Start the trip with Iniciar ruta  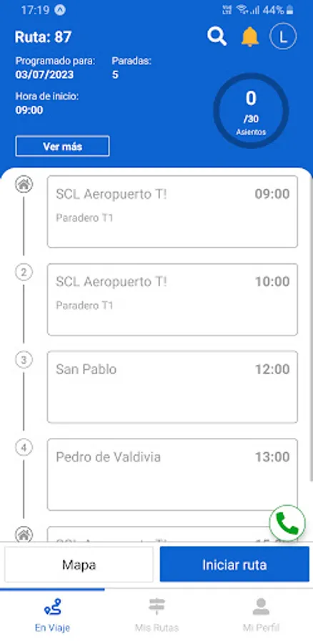[234, 565]
